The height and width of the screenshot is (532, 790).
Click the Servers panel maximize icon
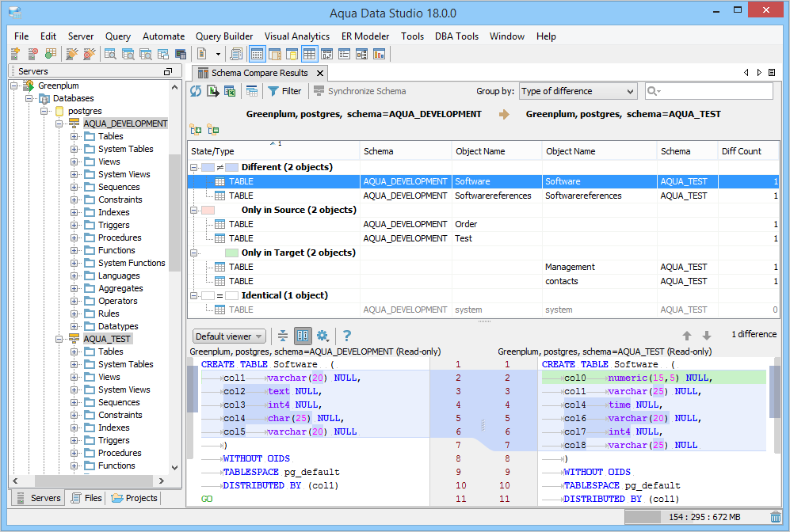click(x=168, y=71)
